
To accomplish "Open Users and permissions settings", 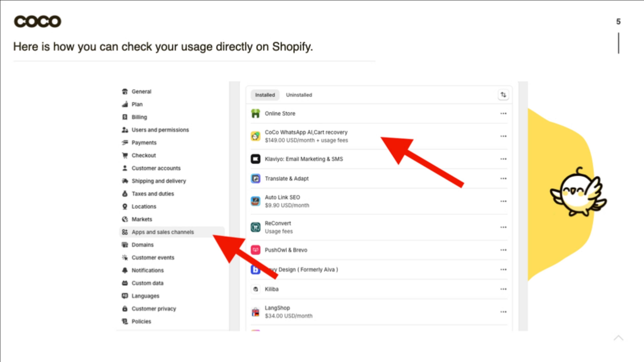I will coord(160,130).
